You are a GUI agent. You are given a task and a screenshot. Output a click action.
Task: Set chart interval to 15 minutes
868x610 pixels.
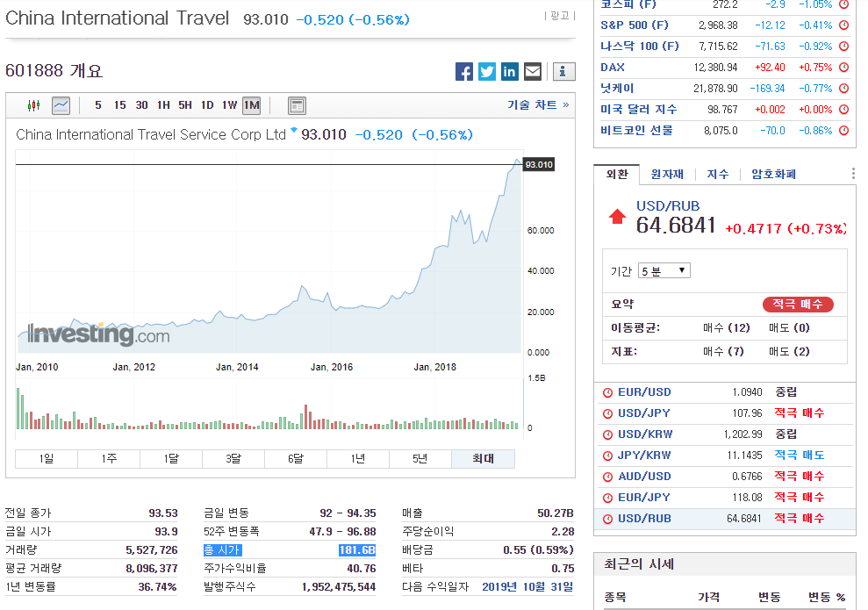click(119, 105)
